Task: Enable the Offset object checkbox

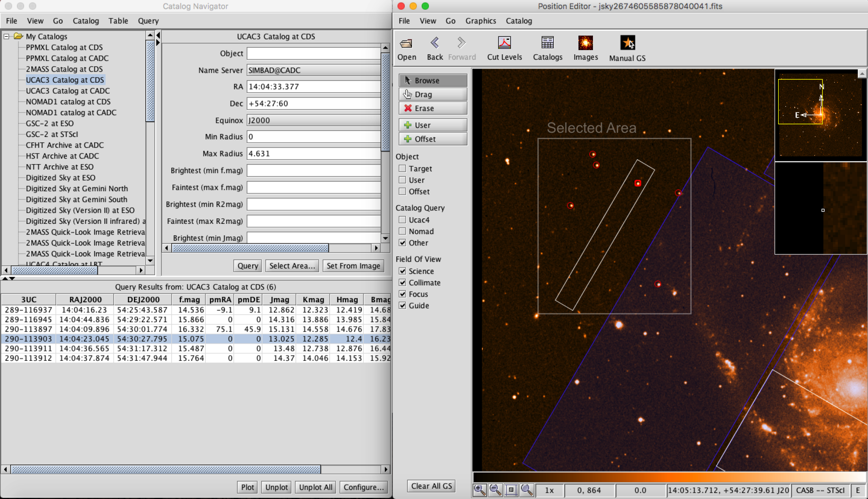Action: coord(402,191)
